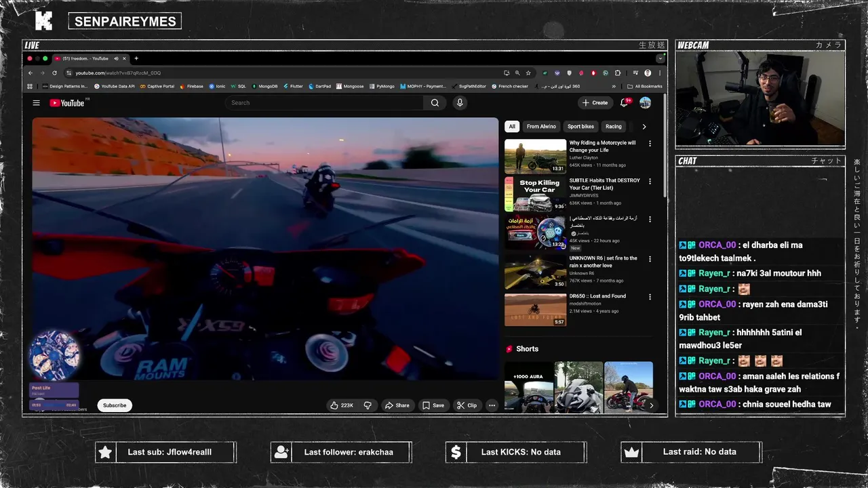The width and height of the screenshot is (868, 488).
Task: Open Stop Killing Your Car thumbnail
Action: pyautogui.click(x=535, y=195)
